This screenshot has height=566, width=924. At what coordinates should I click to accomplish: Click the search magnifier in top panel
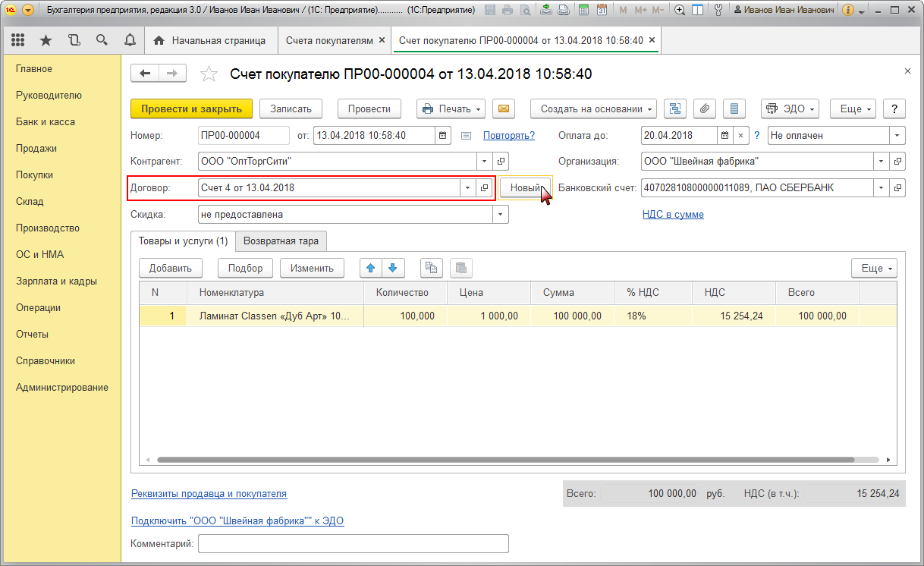click(102, 40)
